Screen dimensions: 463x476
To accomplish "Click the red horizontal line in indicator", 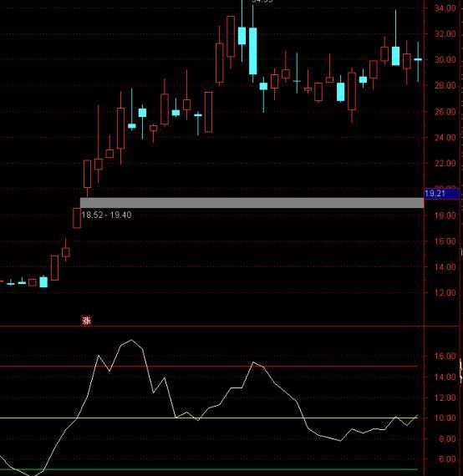I will pyautogui.click(x=209, y=367).
